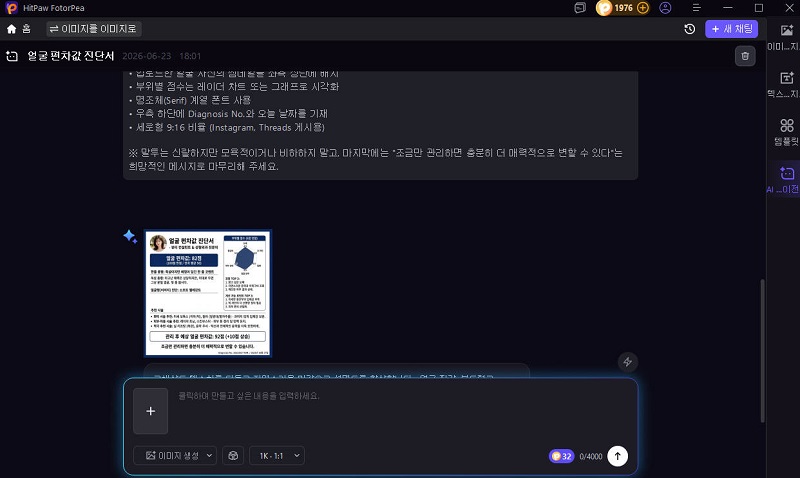The image size is (800, 478).
Task: Click the HitPaw FotorPea app logo
Action: click(11, 8)
